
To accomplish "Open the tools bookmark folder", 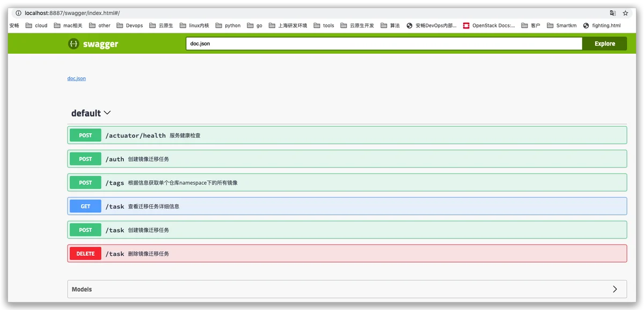I will pyautogui.click(x=324, y=25).
